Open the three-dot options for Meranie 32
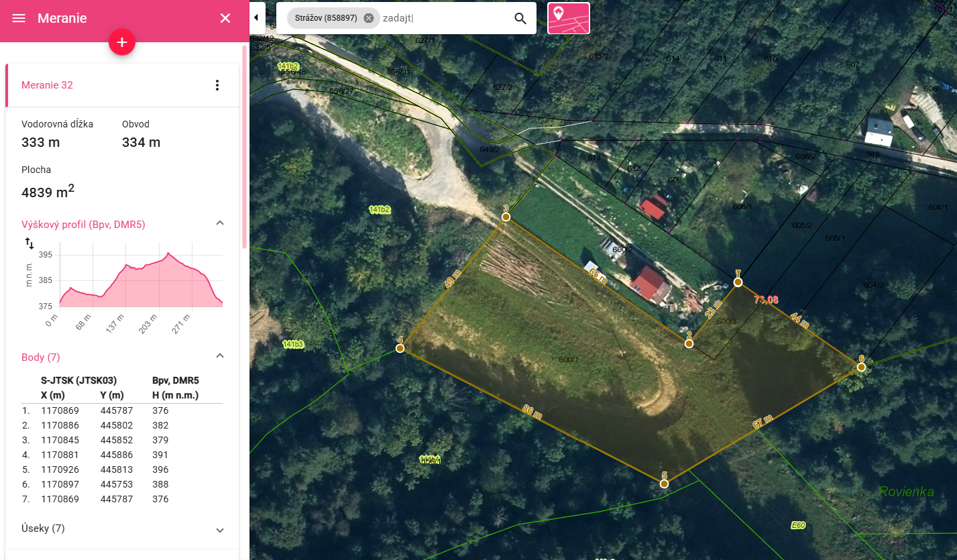The image size is (957, 560). point(217,85)
